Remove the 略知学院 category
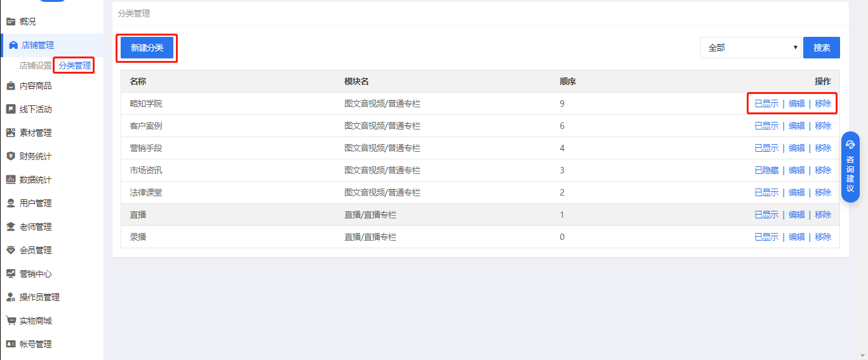 [823, 103]
